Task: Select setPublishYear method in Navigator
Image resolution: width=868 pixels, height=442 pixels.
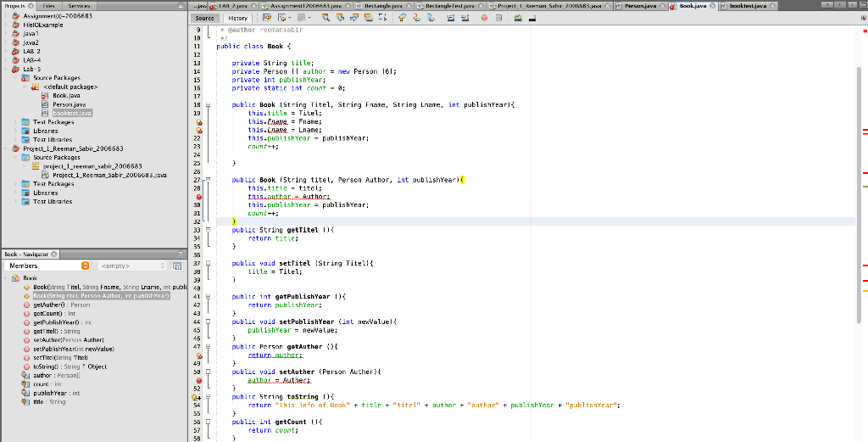Action: [x=74, y=349]
